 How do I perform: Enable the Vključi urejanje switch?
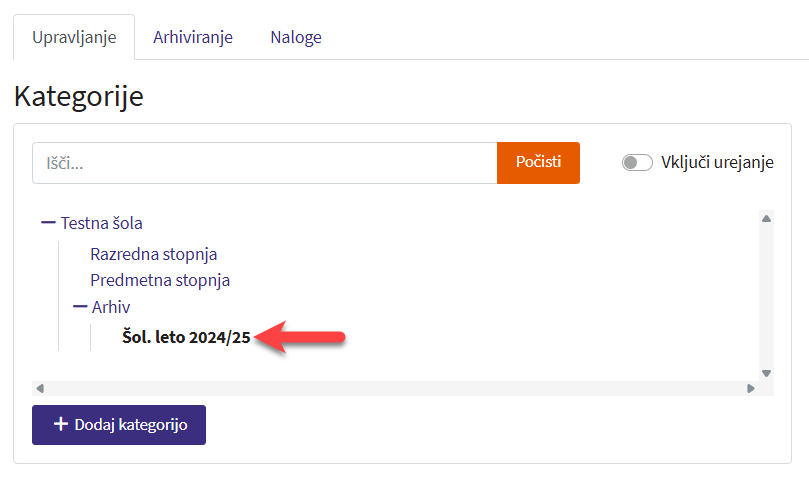pos(637,163)
